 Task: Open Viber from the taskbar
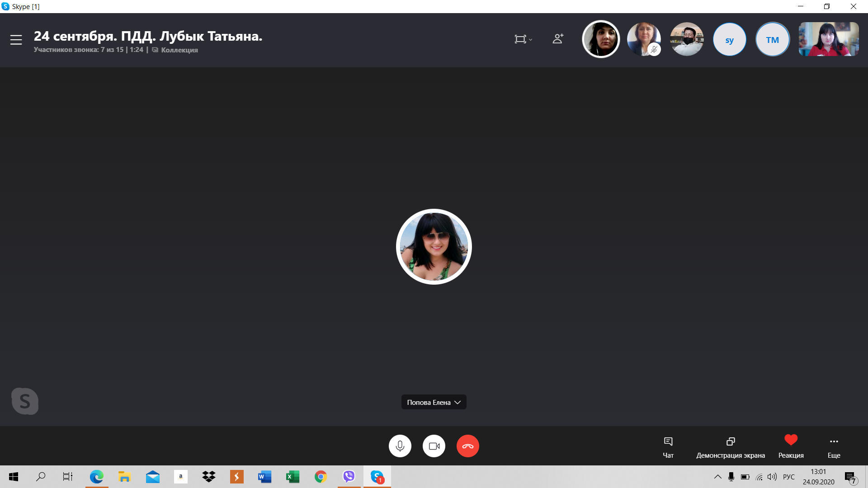[x=349, y=477]
